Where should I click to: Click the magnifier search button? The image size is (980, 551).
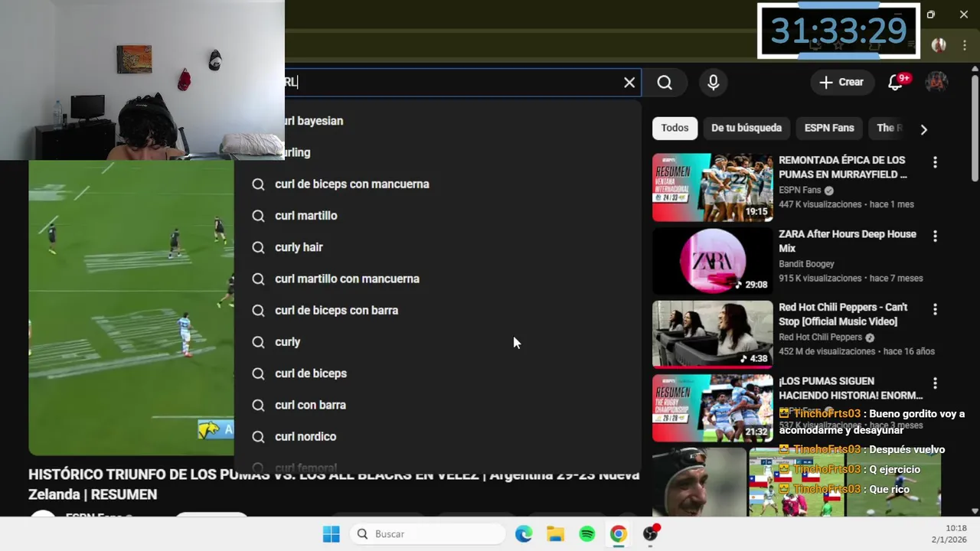pos(665,83)
